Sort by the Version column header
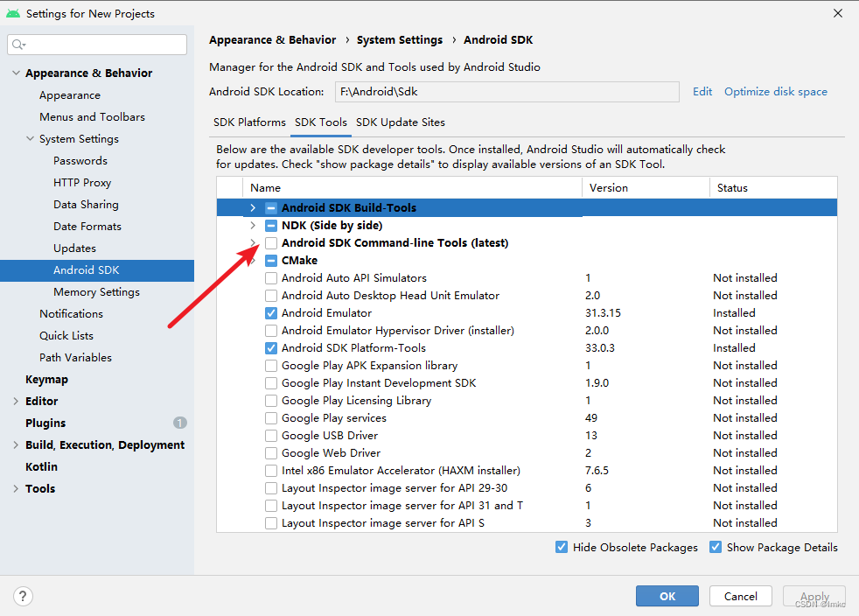 (646, 187)
